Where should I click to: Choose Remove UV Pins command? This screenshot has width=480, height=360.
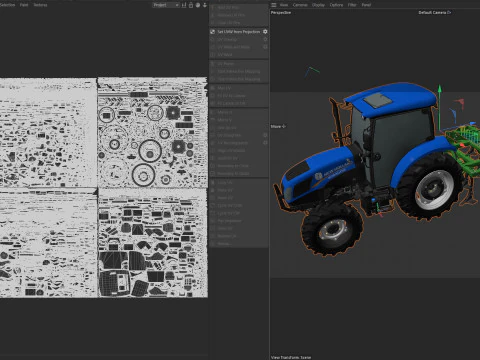click(x=239, y=15)
